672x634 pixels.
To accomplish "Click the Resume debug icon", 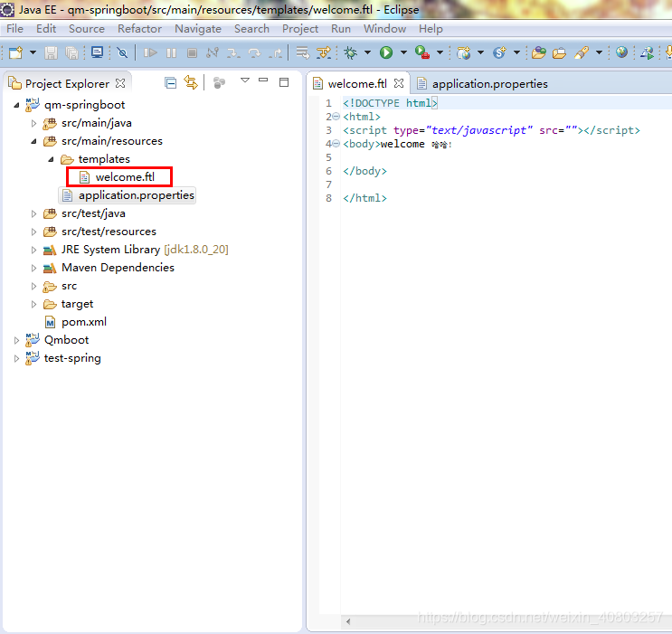I will (150, 52).
